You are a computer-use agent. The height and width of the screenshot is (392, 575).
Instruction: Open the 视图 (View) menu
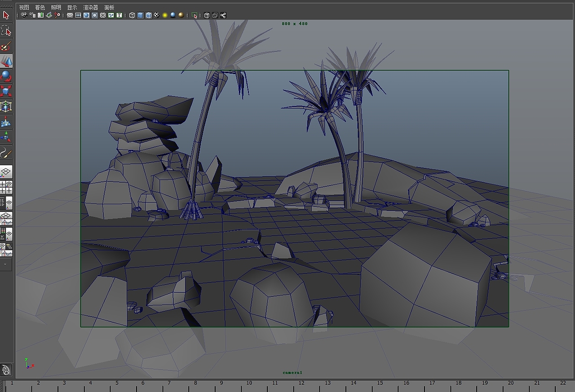click(x=24, y=8)
